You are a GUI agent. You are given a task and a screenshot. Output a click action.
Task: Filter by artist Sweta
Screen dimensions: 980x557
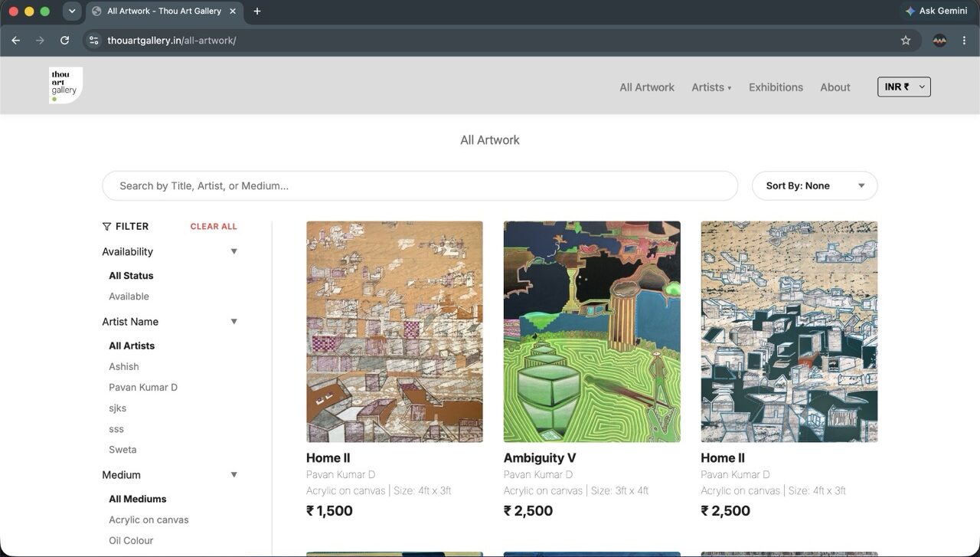(122, 450)
